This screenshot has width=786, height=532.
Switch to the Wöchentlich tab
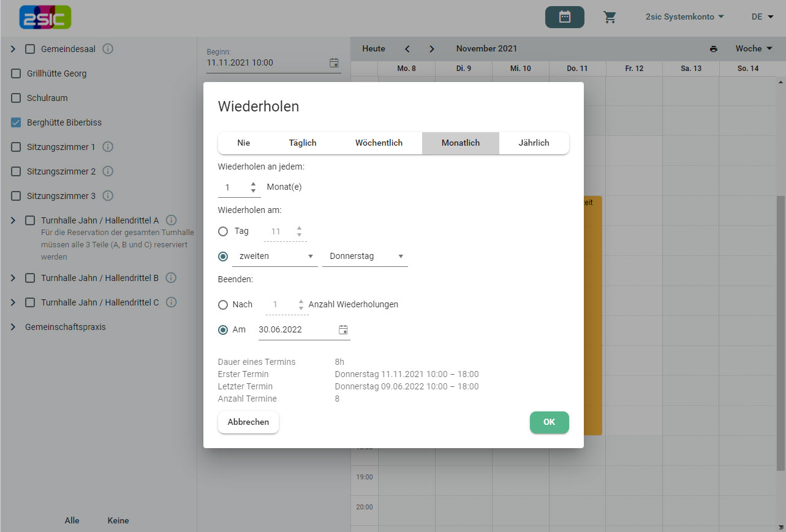379,143
